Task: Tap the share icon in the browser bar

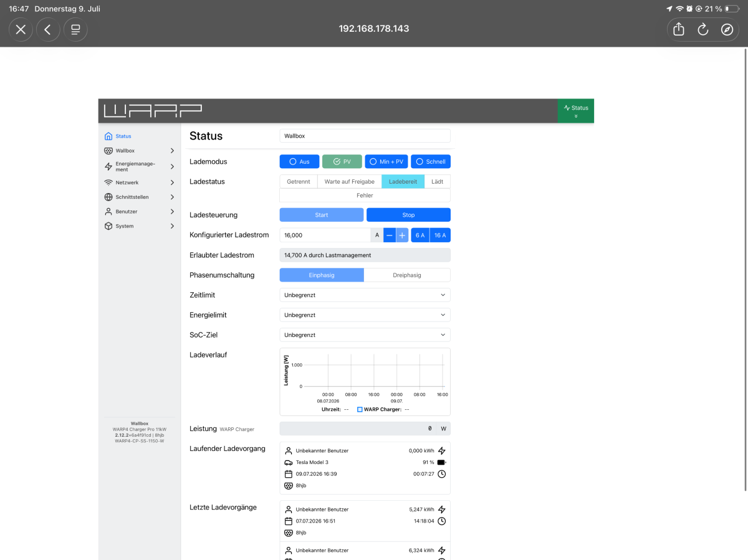Action: point(679,29)
